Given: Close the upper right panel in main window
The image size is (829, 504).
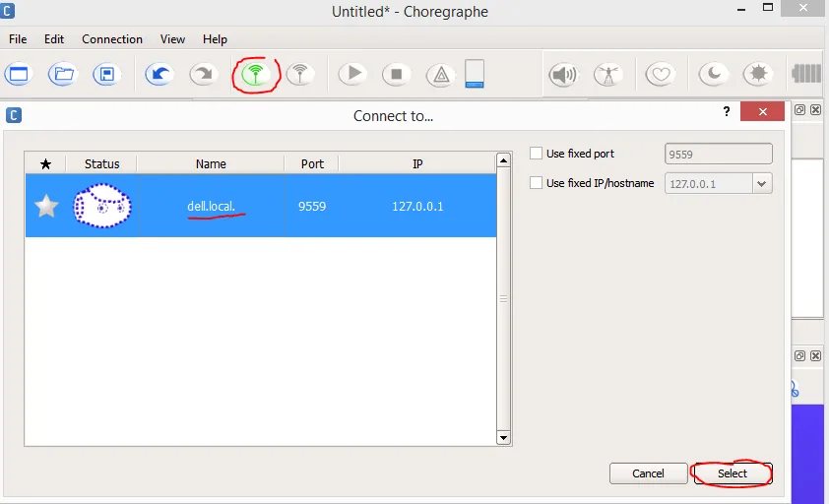Looking at the screenshot, I should pyautogui.click(x=816, y=109).
